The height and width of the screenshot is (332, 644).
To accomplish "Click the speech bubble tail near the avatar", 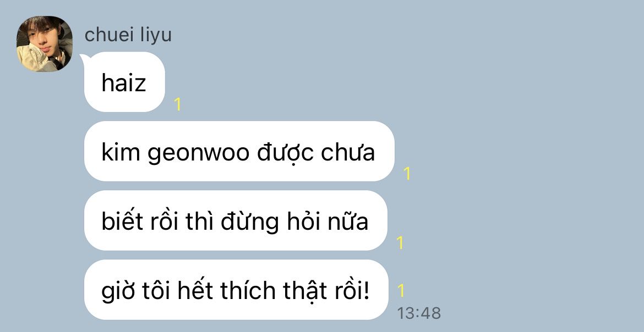I will [84, 59].
